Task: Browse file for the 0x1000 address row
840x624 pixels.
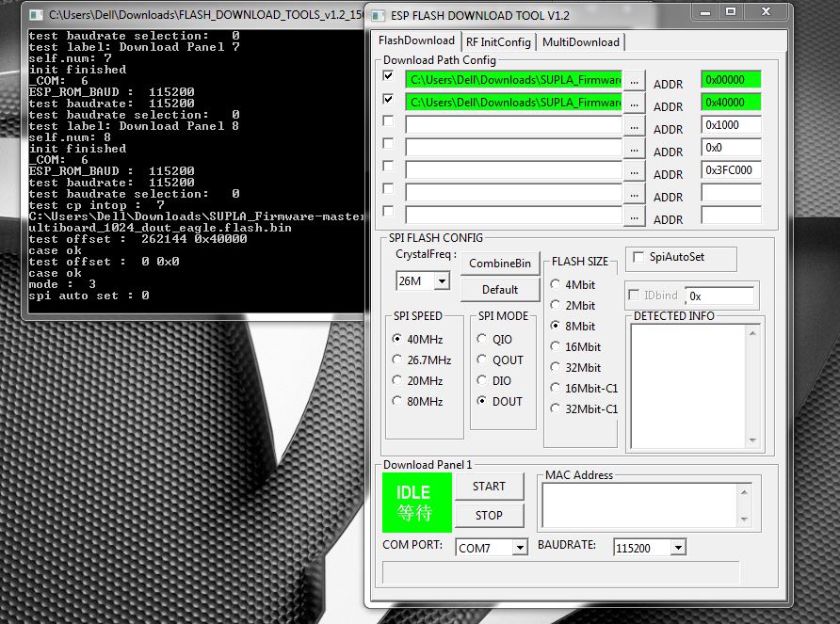Action: click(x=635, y=126)
